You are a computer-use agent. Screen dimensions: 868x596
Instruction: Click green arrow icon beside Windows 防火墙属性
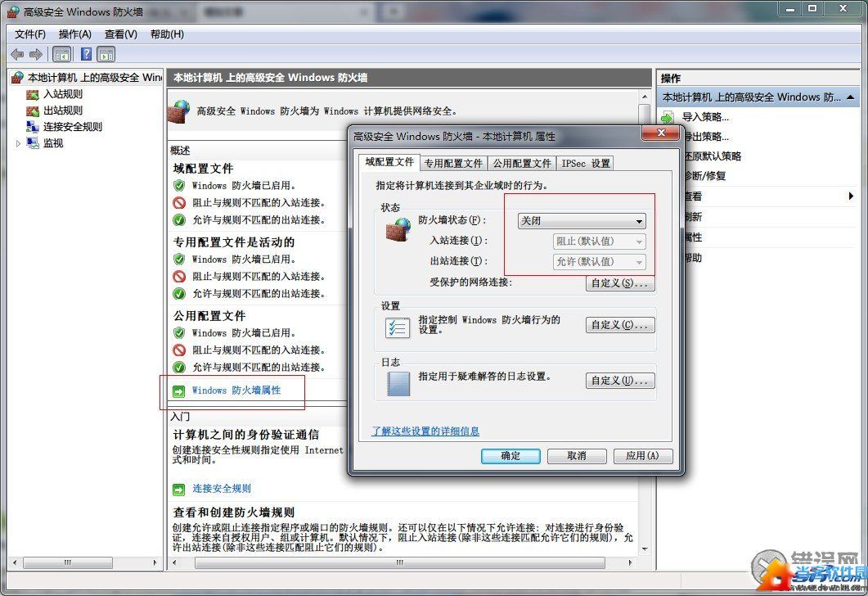tap(179, 391)
